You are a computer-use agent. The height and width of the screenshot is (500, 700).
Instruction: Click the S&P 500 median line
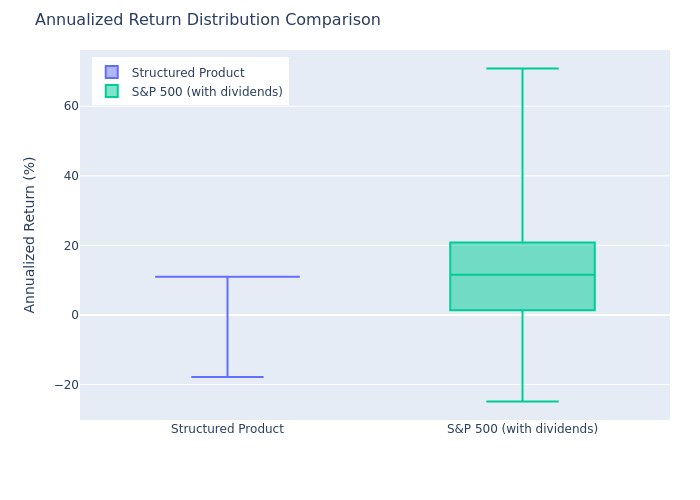coord(522,275)
